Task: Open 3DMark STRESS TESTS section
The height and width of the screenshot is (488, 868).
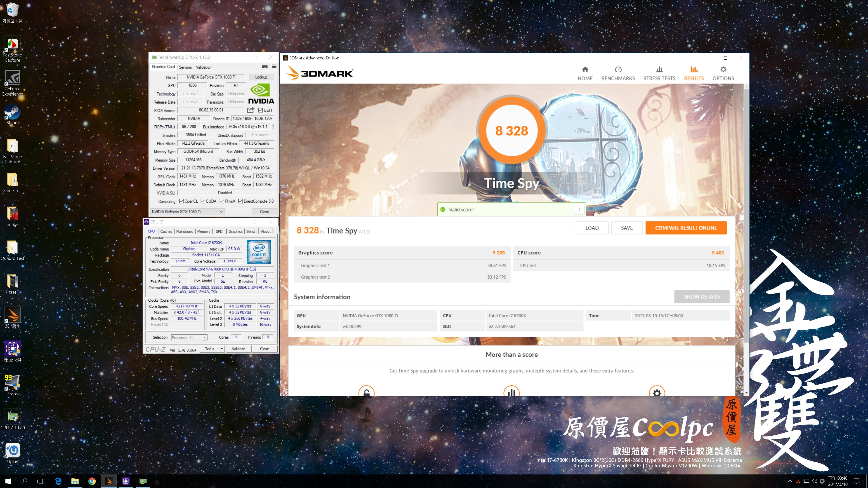Action: tap(659, 74)
